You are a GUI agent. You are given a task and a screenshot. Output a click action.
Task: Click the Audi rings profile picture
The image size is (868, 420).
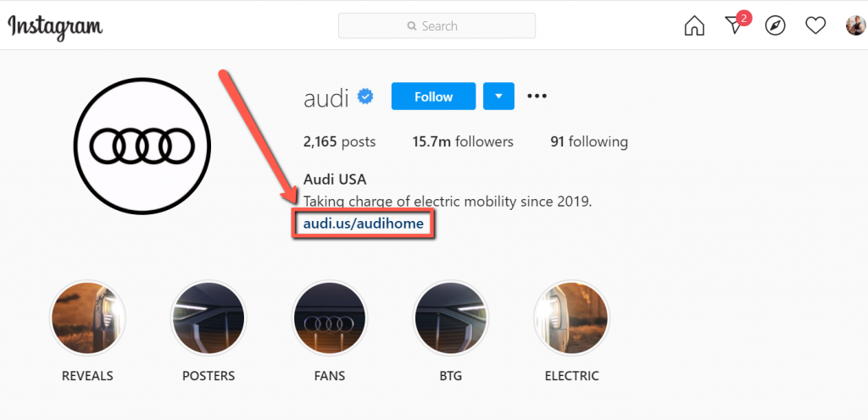point(142,146)
